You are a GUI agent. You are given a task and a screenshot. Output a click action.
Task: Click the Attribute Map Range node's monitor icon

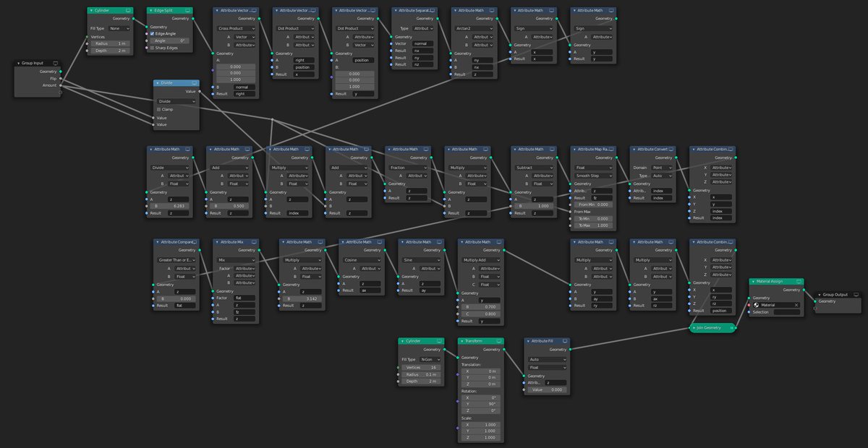pyautogui.click(x=611, y=149)
